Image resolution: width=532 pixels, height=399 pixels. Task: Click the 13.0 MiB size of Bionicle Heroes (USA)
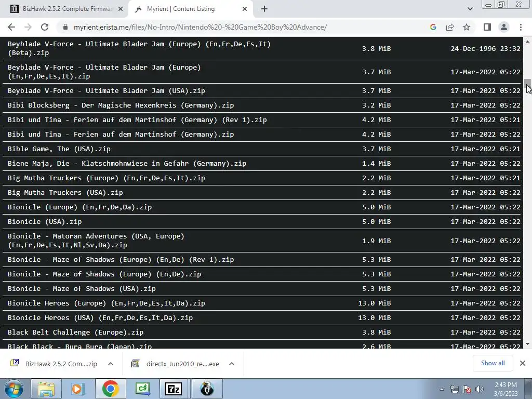pos(374,318)
